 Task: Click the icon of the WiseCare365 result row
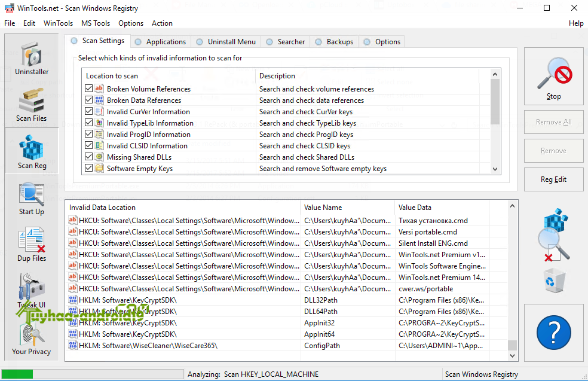(73, 345)
